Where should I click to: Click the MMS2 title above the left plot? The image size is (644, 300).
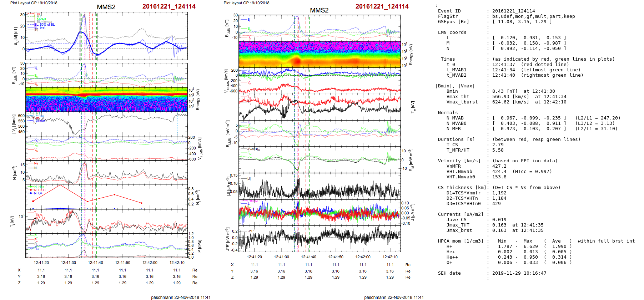click(x=106, y=7)
